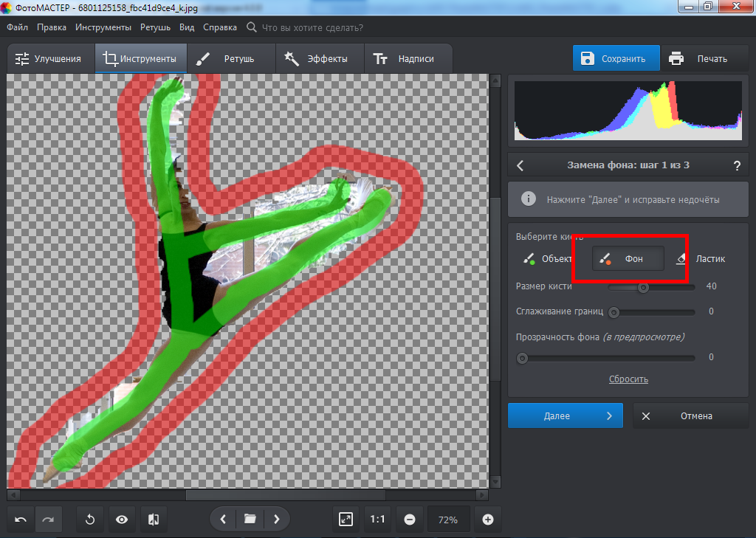Go back using the left chevron
Viewport: 756px width, 538px height.
pos(520,165)
